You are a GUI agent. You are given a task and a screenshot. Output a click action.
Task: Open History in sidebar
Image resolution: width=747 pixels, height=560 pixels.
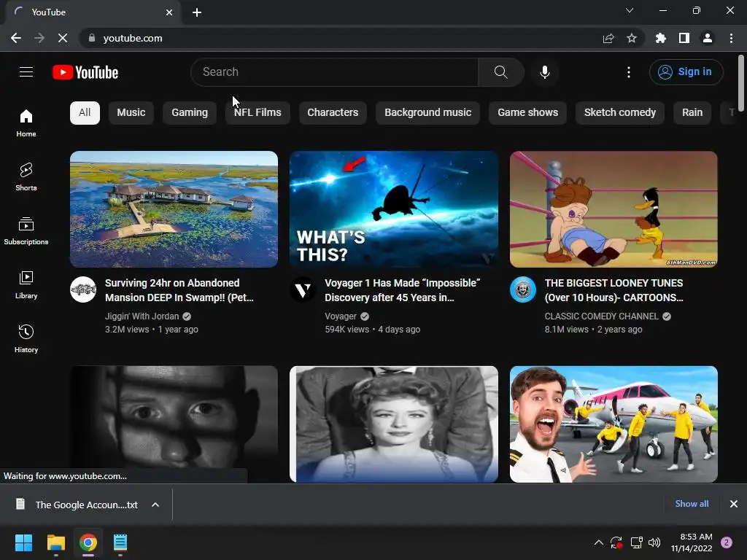(26, 338)
